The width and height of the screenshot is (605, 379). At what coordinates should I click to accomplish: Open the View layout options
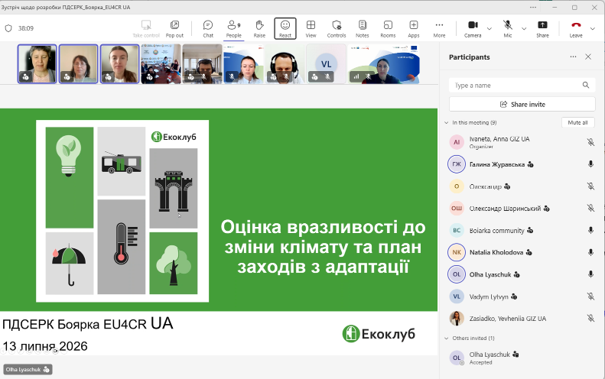click(x=311, y=29)
